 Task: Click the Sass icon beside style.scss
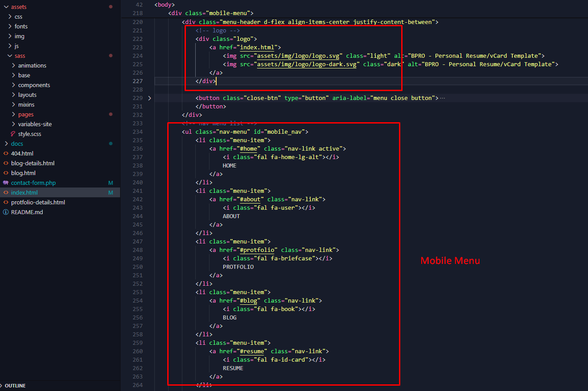[x=13, y=134]
